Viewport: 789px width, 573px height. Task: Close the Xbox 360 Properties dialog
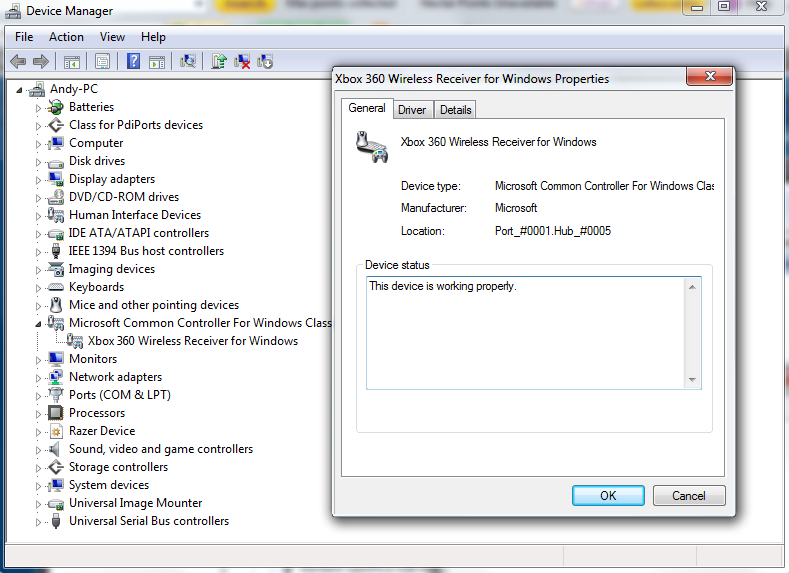[709, 76]
